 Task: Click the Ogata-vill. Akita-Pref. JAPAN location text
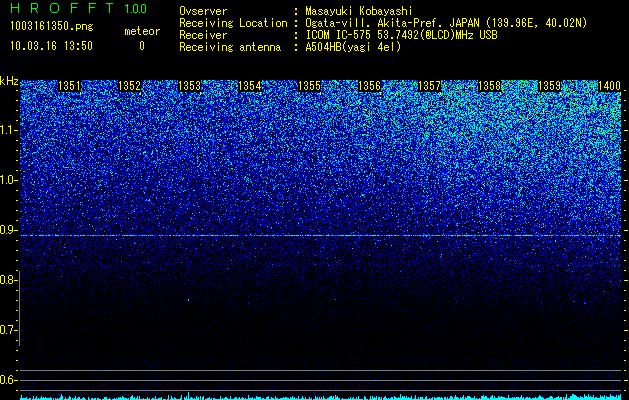coord(446,23)
